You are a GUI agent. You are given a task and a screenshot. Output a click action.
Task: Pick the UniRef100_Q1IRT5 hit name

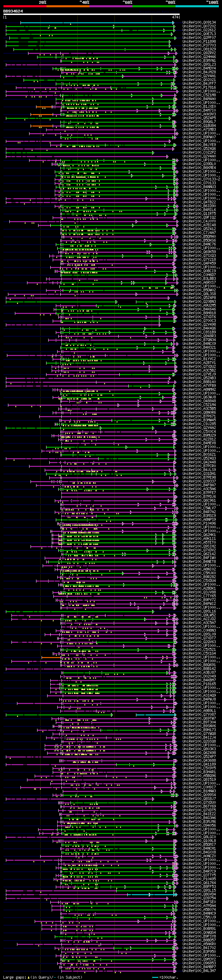[x=199, y=213]
